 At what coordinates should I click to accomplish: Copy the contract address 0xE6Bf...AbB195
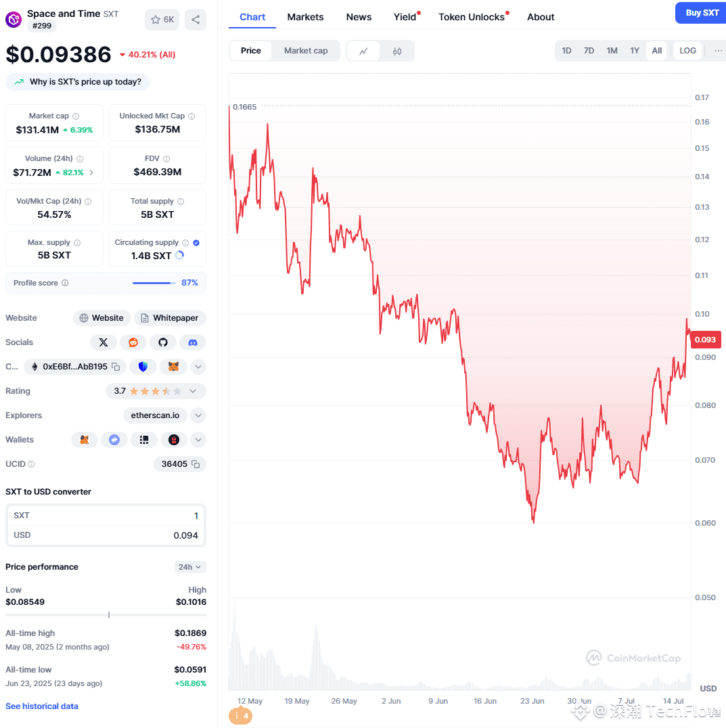click(x=116, y=367)
